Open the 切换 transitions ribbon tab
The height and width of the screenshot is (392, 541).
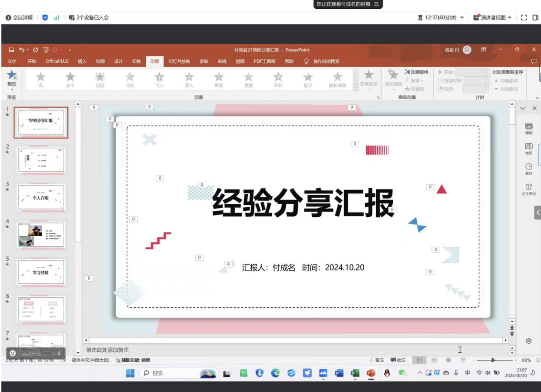click(x=137, y=62)
